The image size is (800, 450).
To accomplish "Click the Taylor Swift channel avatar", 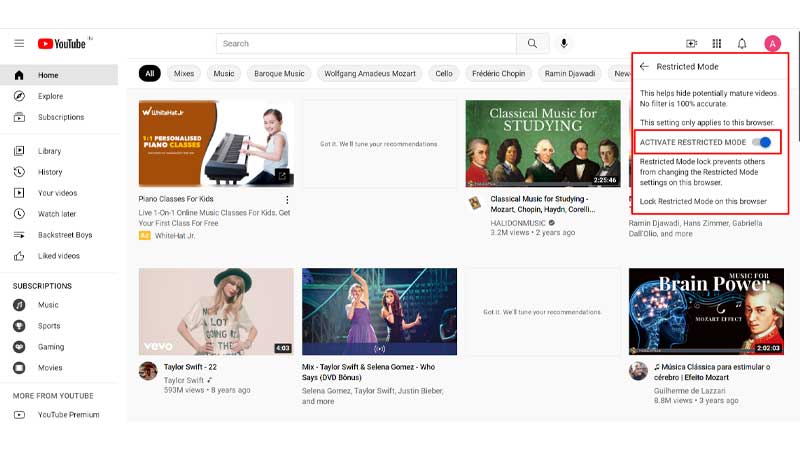I will (148, 371).
